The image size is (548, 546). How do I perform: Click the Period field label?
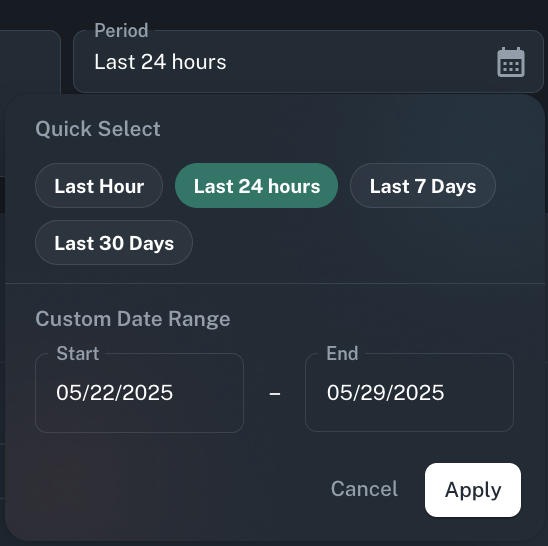point(121,30)
